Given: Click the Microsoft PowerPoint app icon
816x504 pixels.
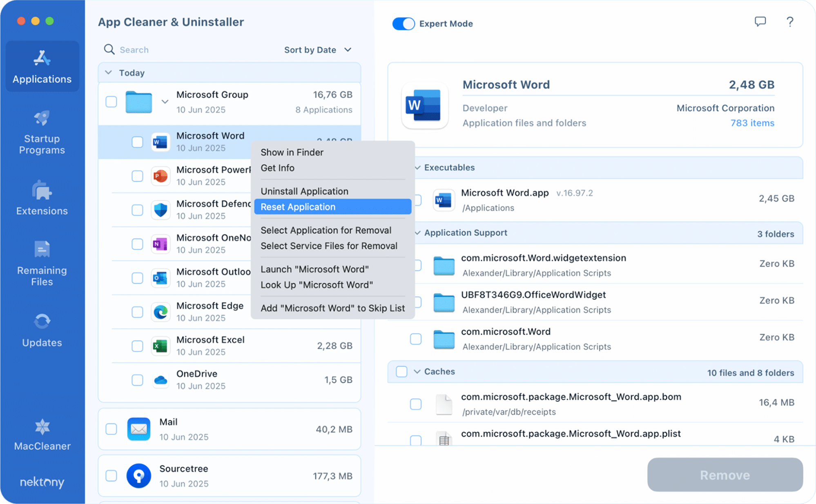Looking at the screenshot, I should (160, 176).
